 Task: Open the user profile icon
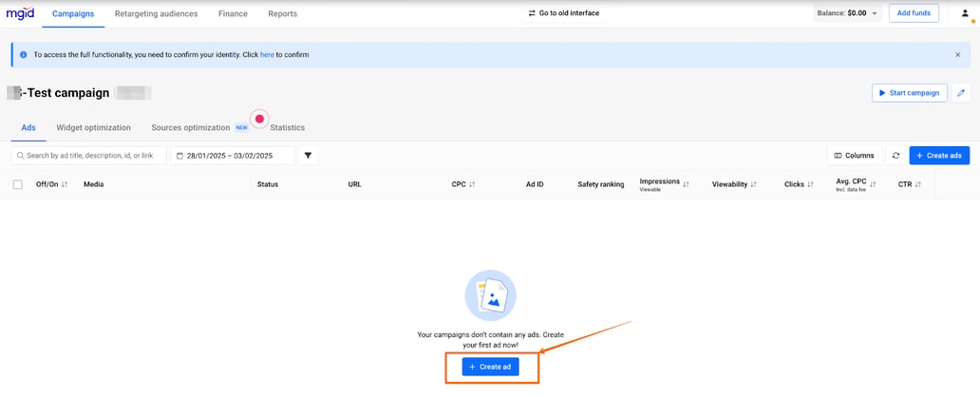pyautogui.click(x=965, y=13)
